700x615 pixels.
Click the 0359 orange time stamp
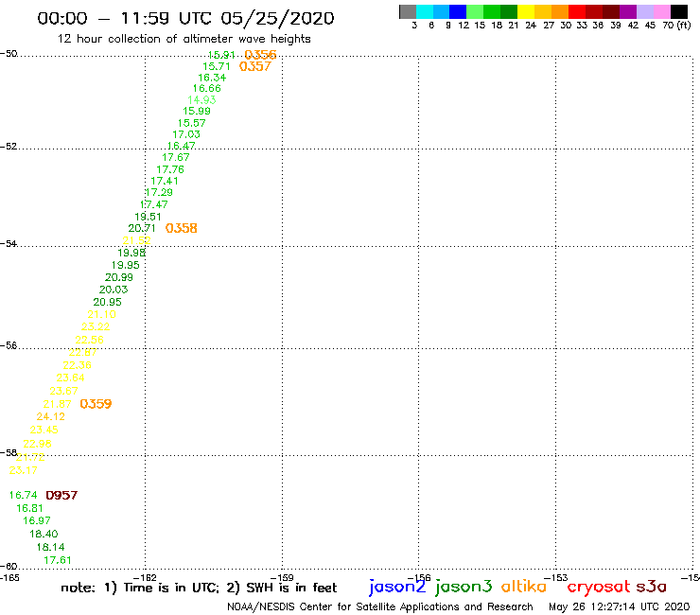[x=96, y=404]
